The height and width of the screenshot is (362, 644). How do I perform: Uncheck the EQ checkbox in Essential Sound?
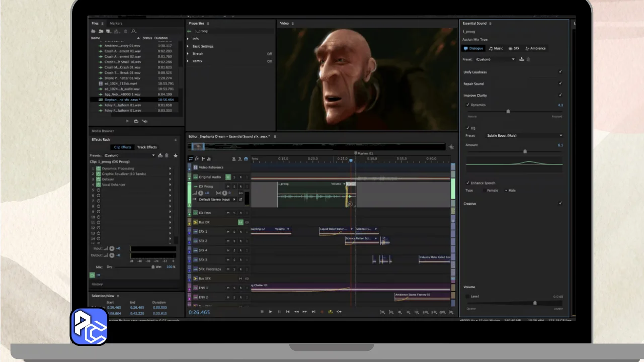click(468, 128)
